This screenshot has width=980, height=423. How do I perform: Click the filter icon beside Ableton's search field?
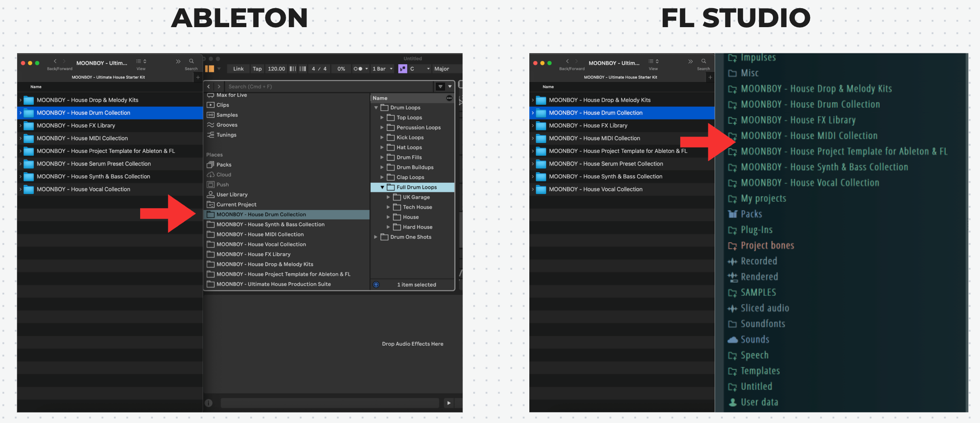(x=440, y=86)
